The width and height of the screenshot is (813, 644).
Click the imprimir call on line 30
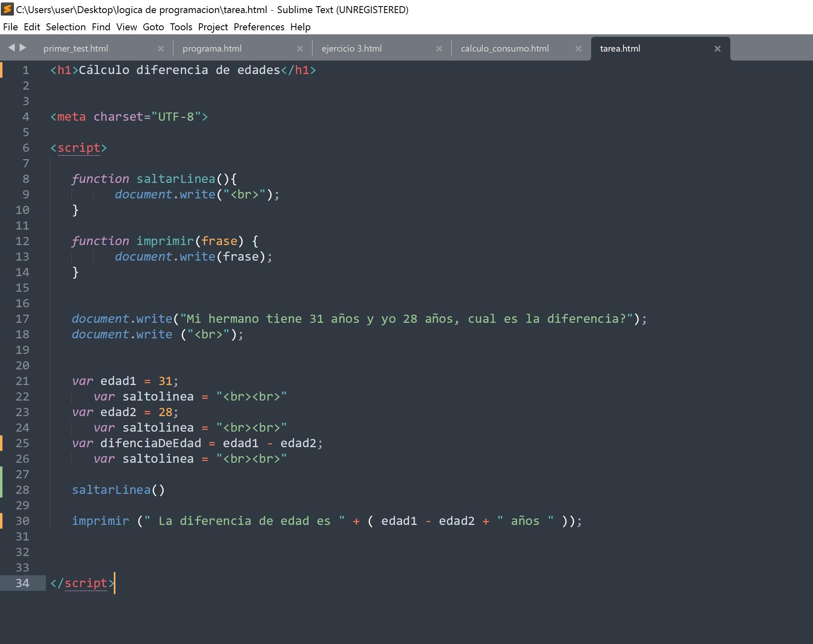(x=100, y=521)
